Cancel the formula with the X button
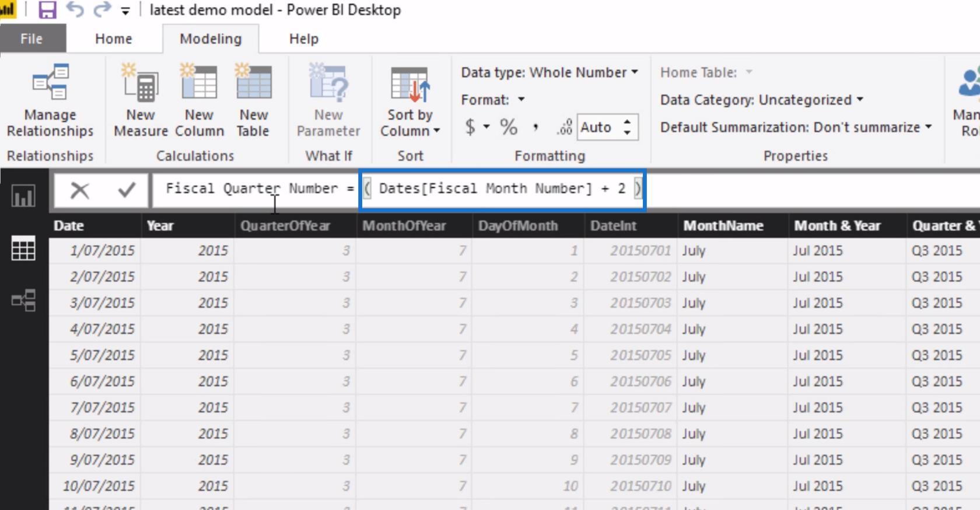The image size is (980, 510). click(x=80, y=190)
